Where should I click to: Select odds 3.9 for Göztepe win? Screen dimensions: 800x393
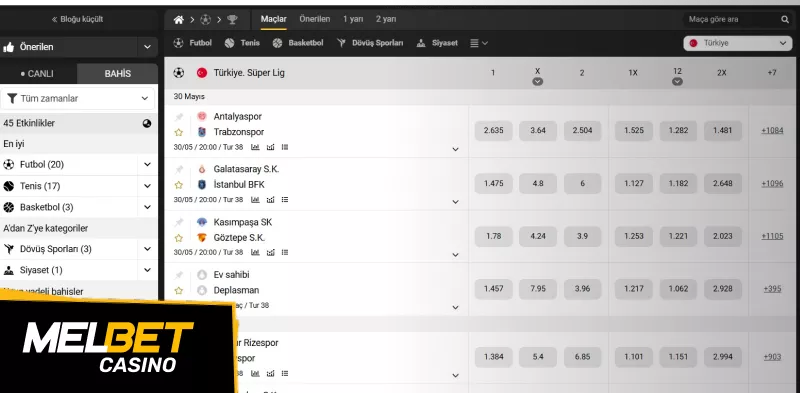tap(582, 236)
